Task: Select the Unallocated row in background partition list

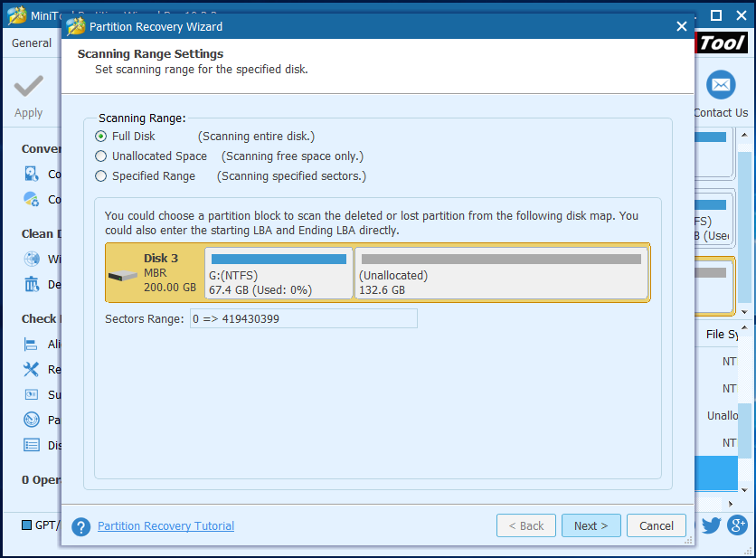Action: click(x=716, y=416)
